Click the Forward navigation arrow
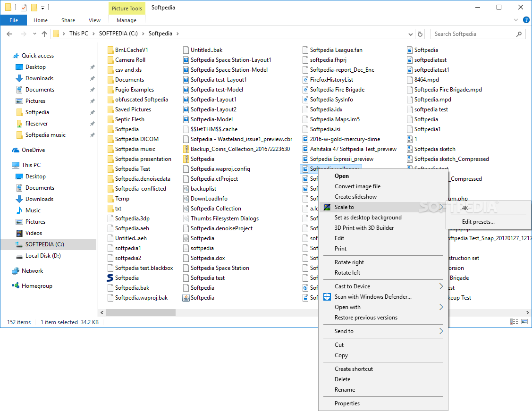This screenshot has height=411, width=532. (24, 34)
